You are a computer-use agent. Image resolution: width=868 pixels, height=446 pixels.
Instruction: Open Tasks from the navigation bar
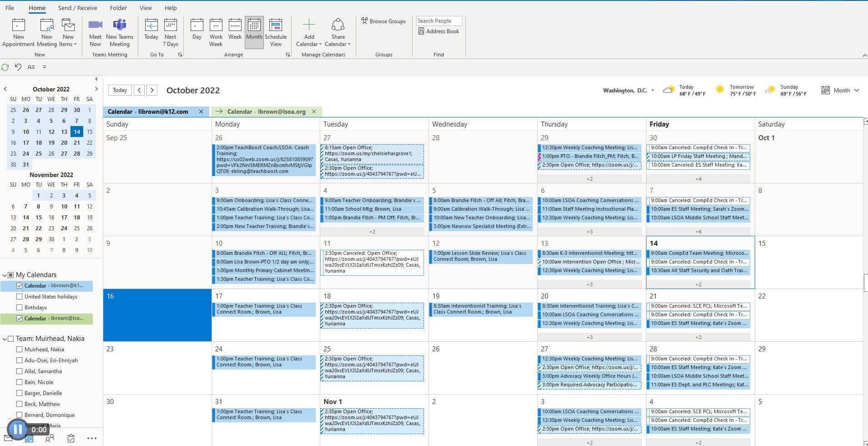coord(71,438)
